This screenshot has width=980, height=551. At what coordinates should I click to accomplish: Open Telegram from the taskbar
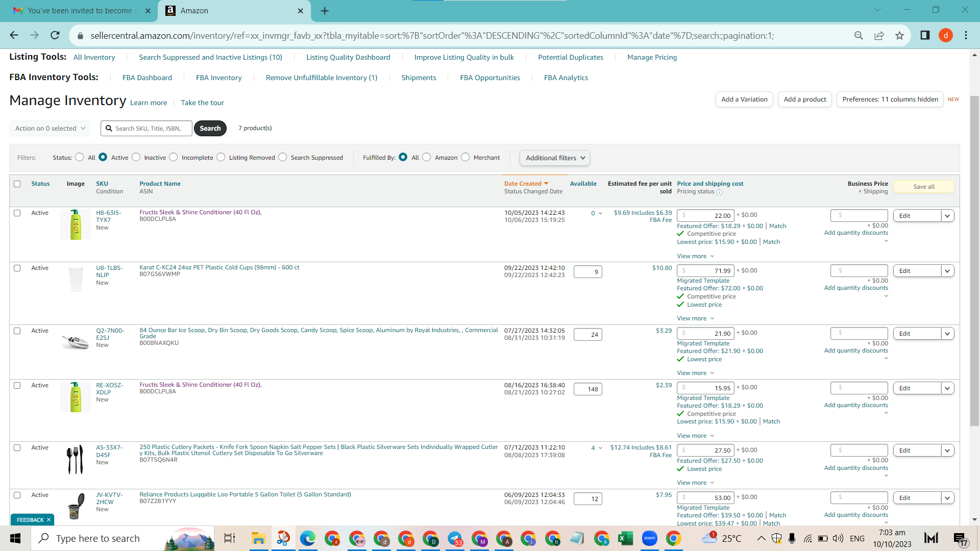click(x=455, y=538)
